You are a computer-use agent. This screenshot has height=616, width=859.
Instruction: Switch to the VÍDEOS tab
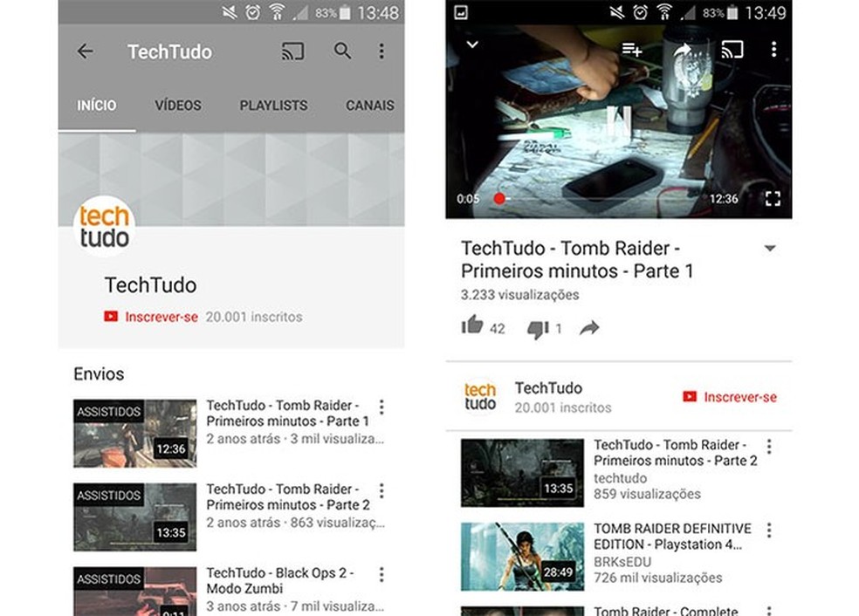tap(178, 105)
